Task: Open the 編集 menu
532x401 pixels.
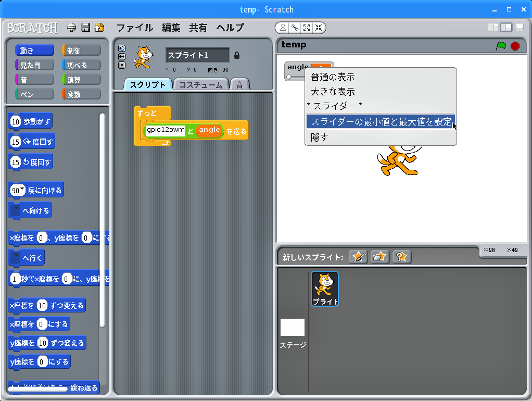Action: point(171,28)
